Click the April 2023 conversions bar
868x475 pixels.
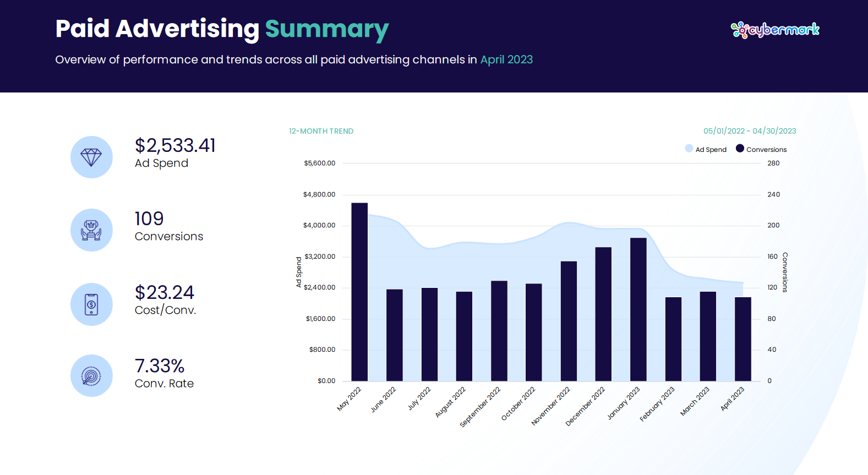[x=743, y=339]
